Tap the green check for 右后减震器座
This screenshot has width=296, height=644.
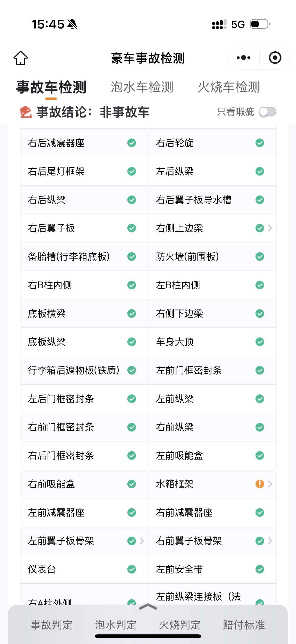tap(132, 143)
